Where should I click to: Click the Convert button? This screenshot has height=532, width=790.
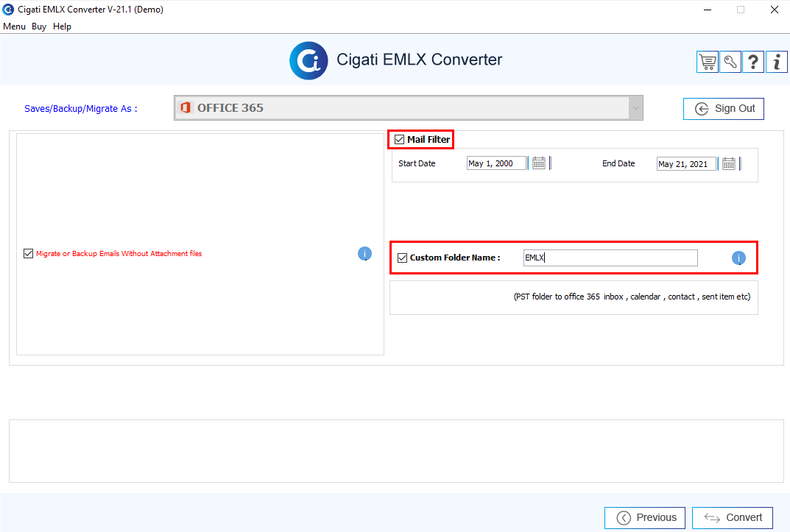(733, 518)
